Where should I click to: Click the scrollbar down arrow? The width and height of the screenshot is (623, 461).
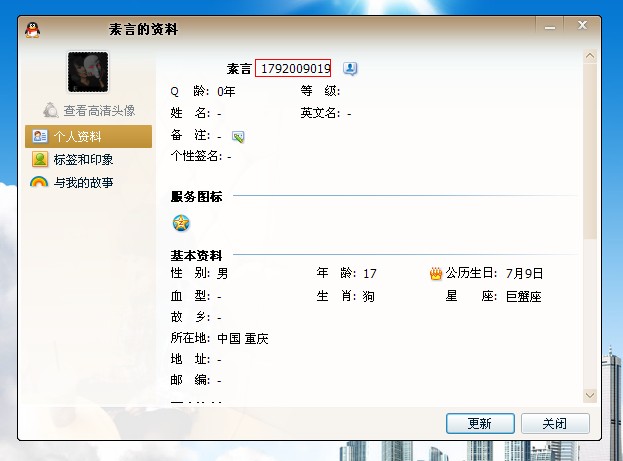click(590, 395)
